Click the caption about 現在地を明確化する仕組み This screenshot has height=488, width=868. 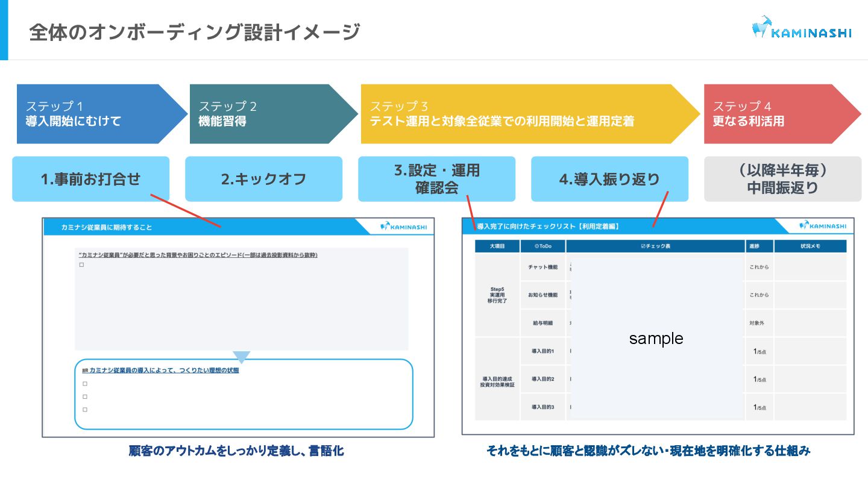[648, 451]
